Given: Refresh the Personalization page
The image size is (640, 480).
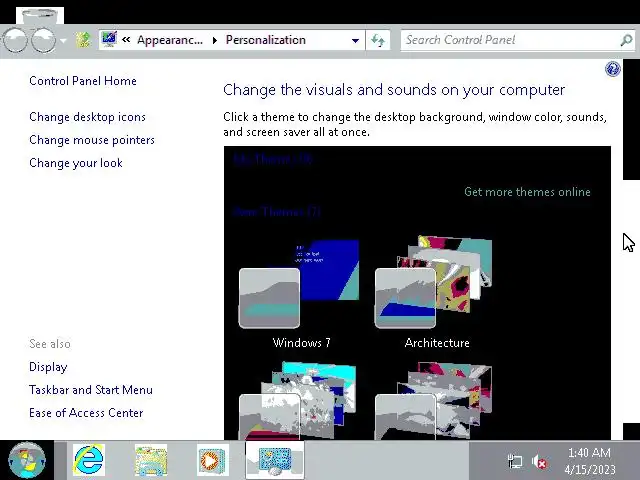Looking at the screenshot, I should [x=378, y=40].
